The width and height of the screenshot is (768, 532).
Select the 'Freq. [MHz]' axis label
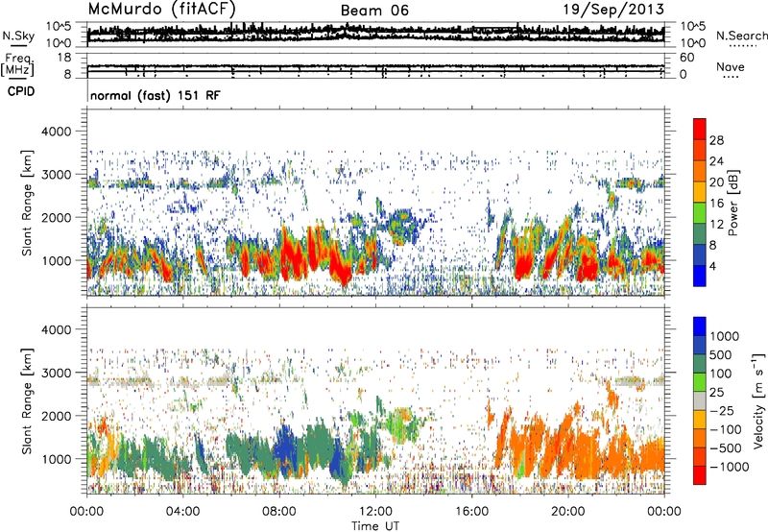(17, 65)
